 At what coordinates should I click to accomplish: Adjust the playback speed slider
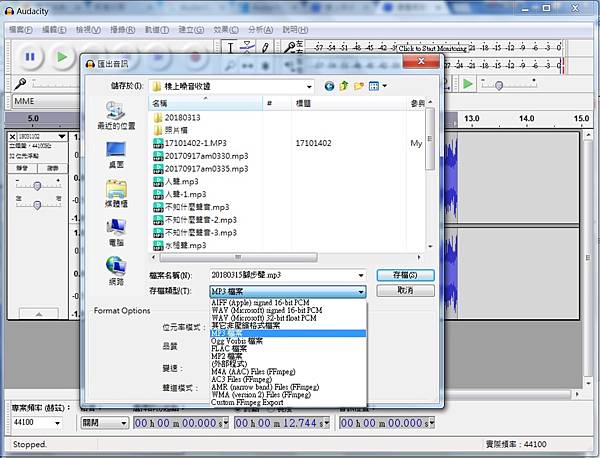pyautogui.click(x=499, y=85)
